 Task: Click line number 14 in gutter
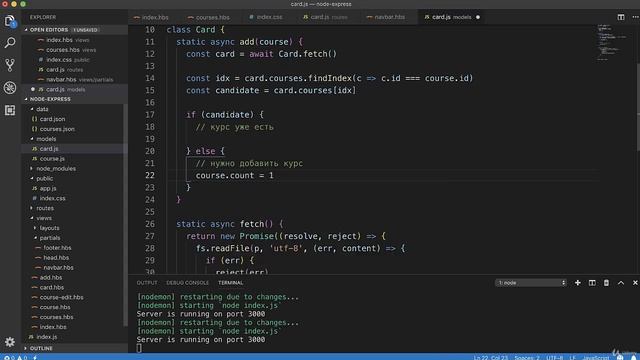coord(150,78)
